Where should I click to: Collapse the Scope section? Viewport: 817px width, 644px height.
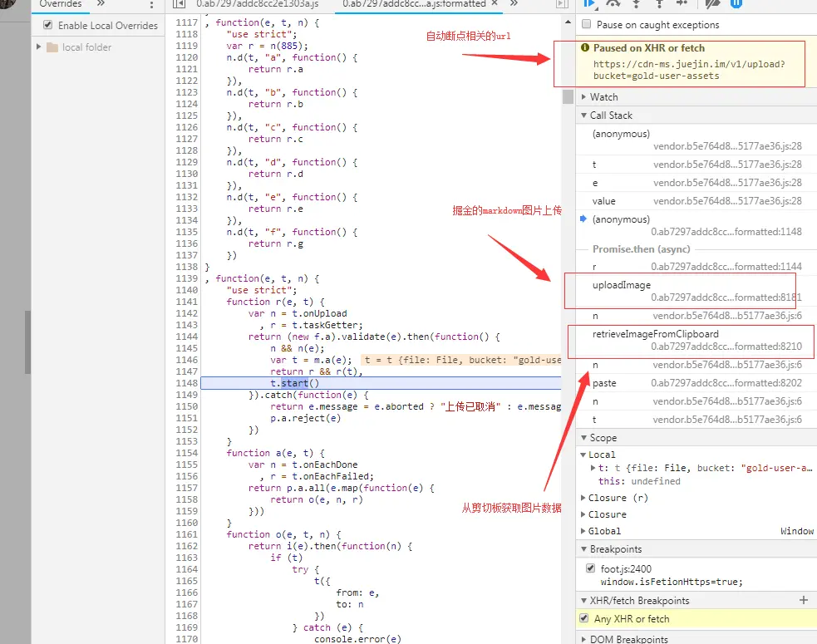coord(584,438)
